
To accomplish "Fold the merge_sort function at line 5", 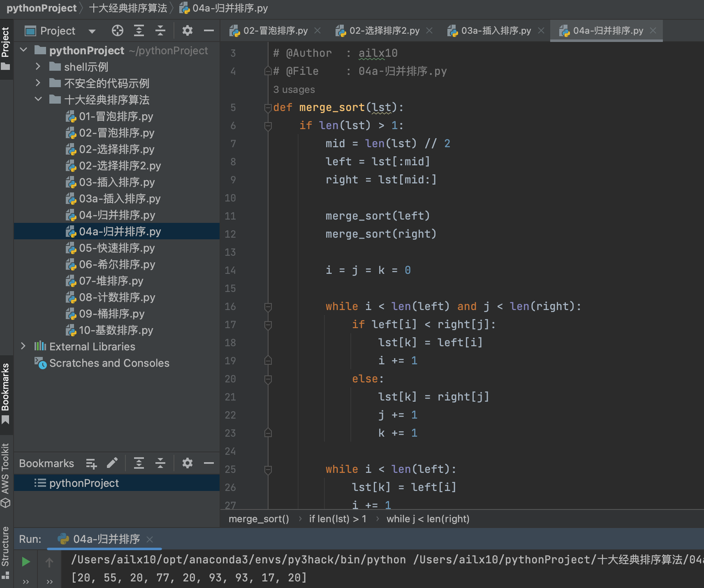I will (268, 108).
